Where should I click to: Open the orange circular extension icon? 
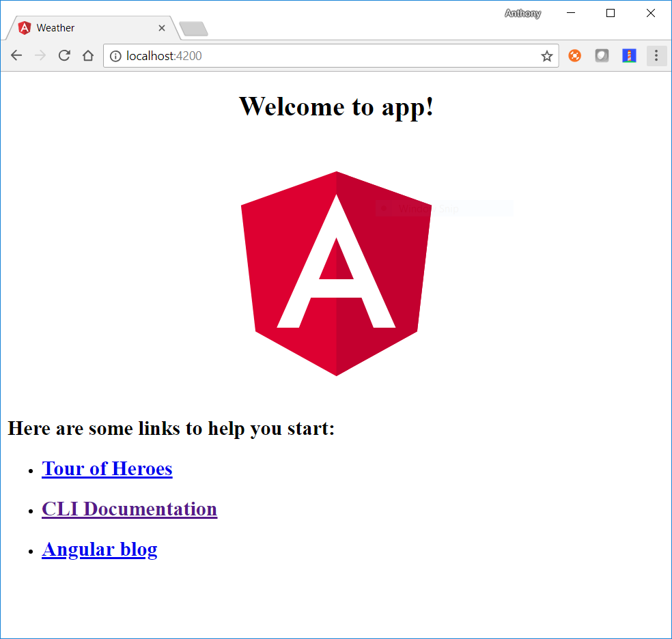point(575,56)
